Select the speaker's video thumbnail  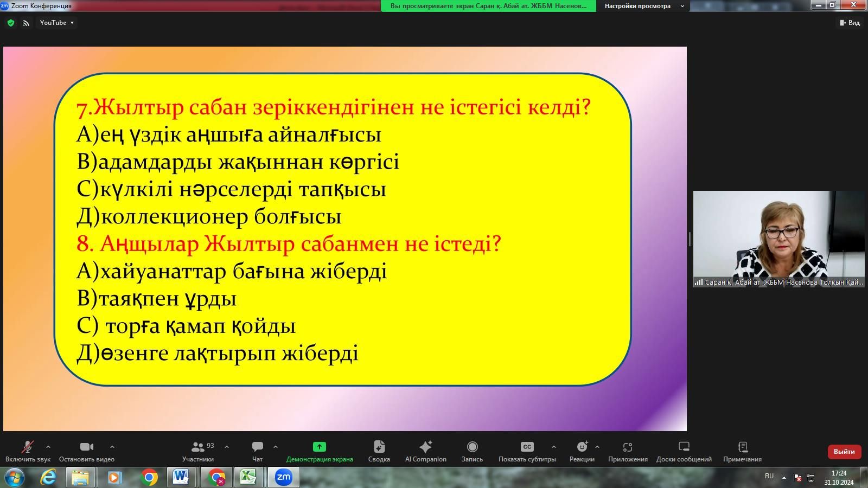pos(778,239)
